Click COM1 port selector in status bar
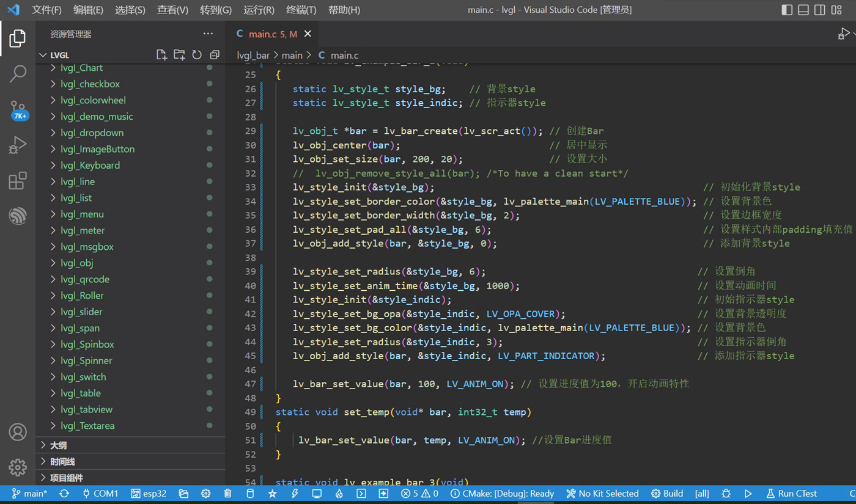Viewport: 856px width, 504px height. 100,494
